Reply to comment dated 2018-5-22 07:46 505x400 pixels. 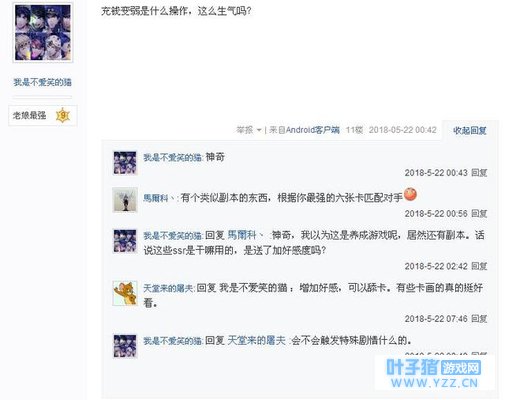pyautogui.click(x=479, y=319)
